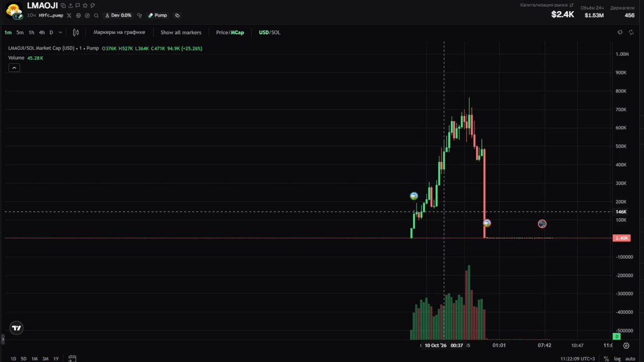Click the LMAOJI token avatar image
The height and width of the screenshot is (362, 644).
(x=14, y=10)
